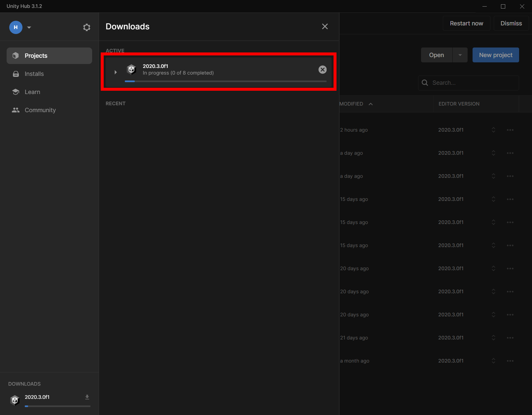Change editor version for 'a month ago' project
This screenshot has width=532, height=415.
(493, 361)
